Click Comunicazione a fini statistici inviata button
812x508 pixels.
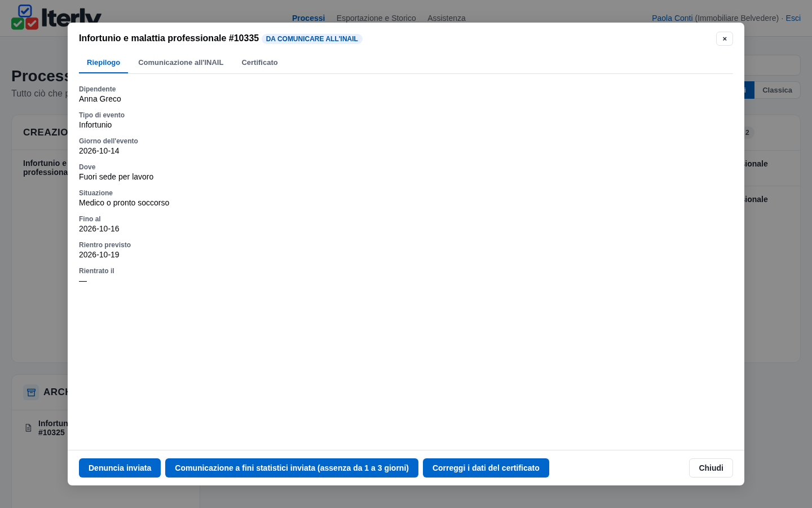tap(292, 468)
